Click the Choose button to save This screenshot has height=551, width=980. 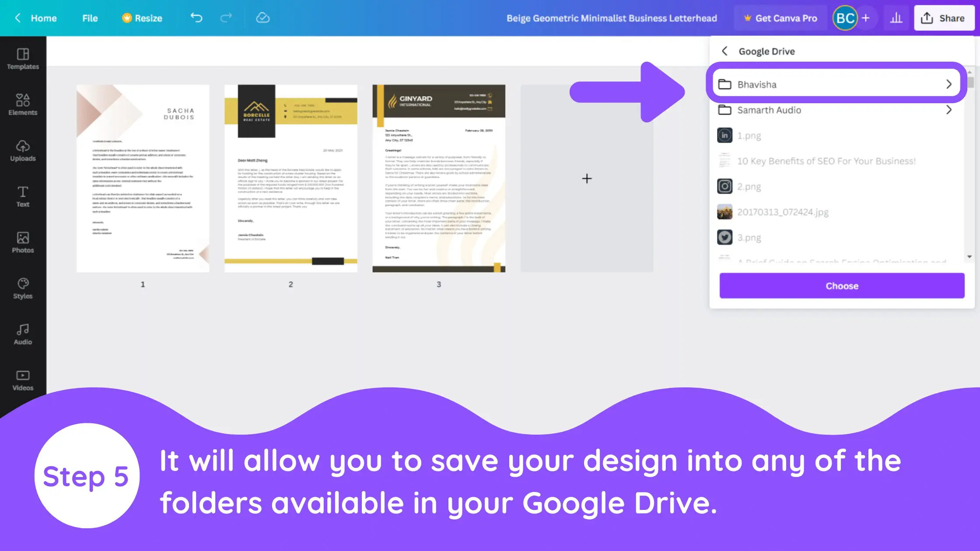coord(842,285)
